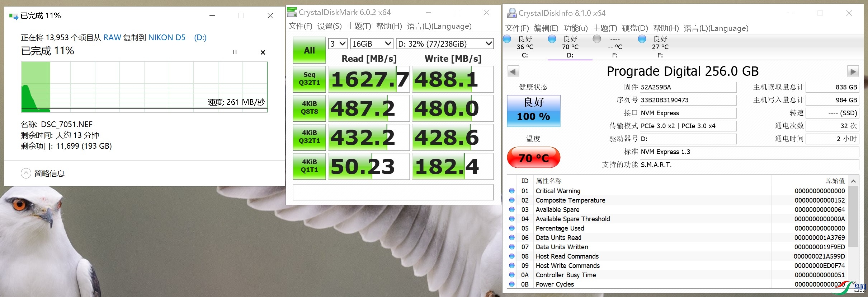Open the RAW source folder link
Screen dimensions: 868x297
(x=112, y=38)
